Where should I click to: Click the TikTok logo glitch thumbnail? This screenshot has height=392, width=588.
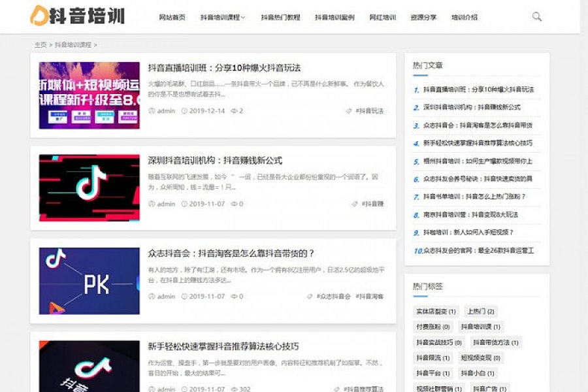tap(90, 188)
